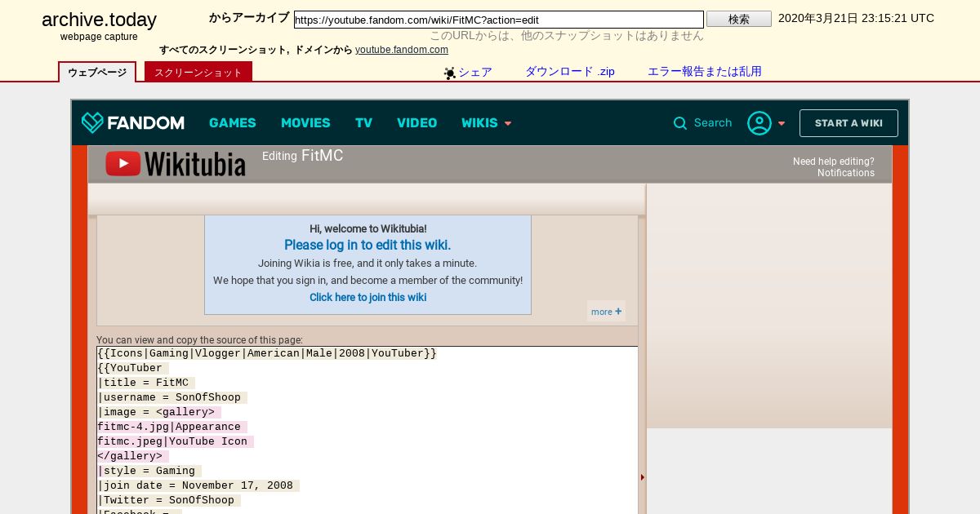Open the TV menu item
The image size is (980, 514).
click(363, 123)
